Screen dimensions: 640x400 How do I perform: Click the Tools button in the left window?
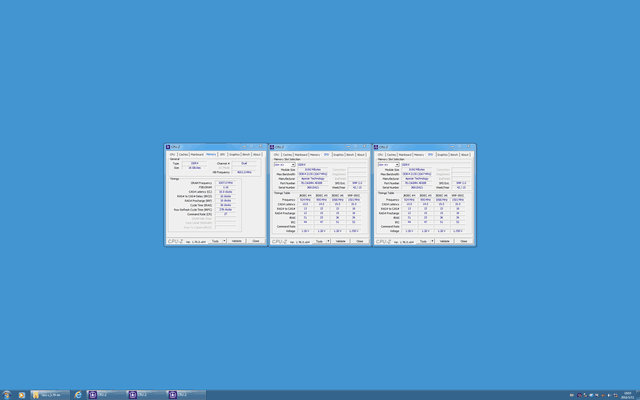tap(215, 241)
